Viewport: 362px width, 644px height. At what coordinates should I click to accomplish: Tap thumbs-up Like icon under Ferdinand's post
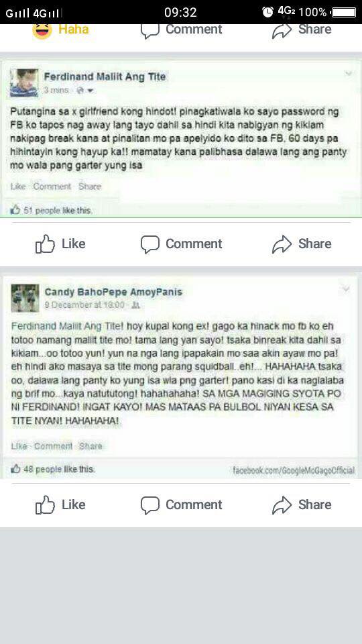45,244
